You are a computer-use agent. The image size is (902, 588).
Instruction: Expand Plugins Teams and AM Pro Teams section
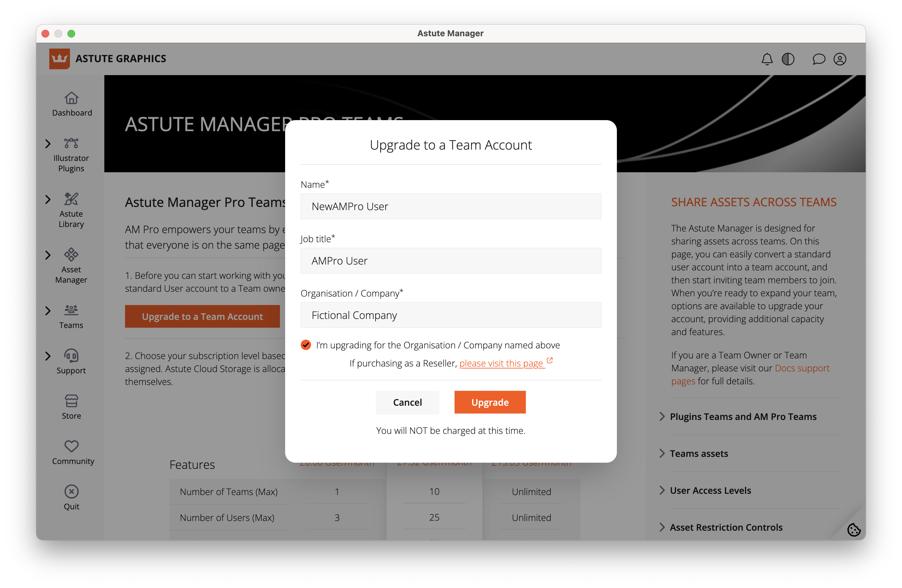743,416
